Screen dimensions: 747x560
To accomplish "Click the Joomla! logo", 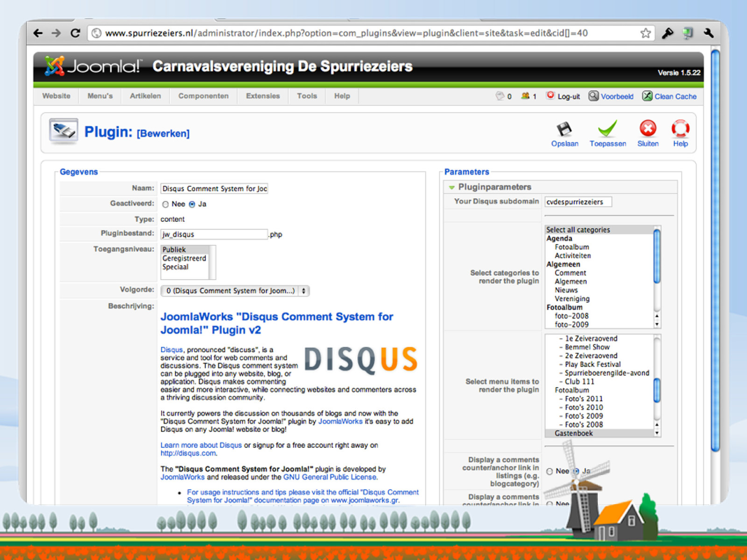I will pos(92,66).
